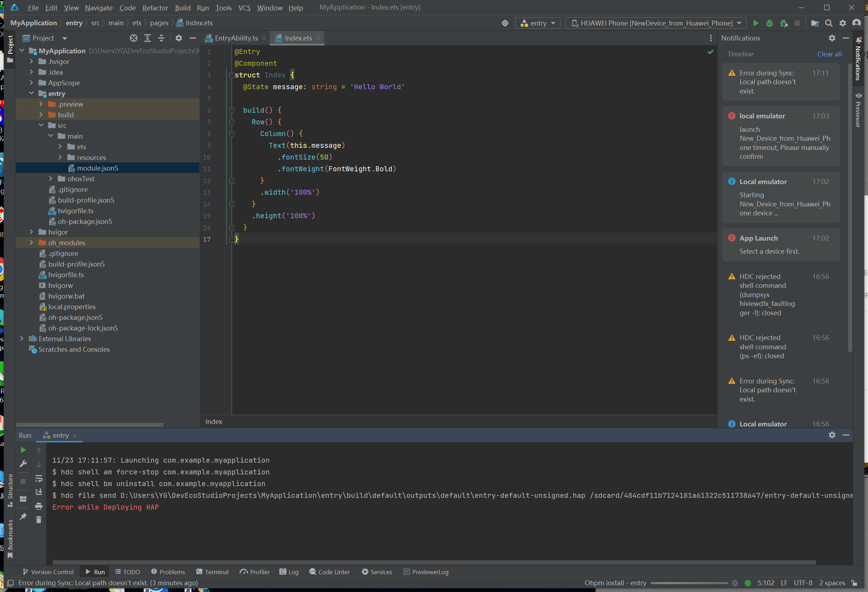Toggle scroll to end in Run console
868x592 pixels.
[x=38, y=492]
